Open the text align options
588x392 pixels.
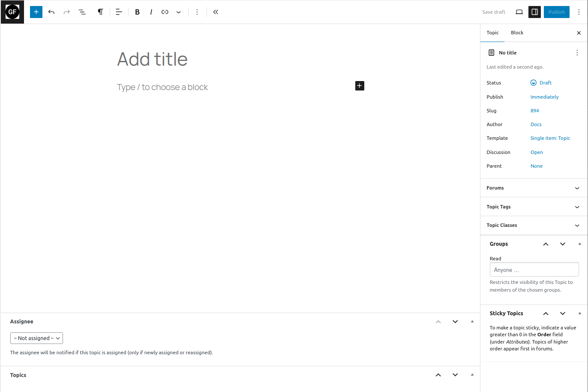pos(119,12)
